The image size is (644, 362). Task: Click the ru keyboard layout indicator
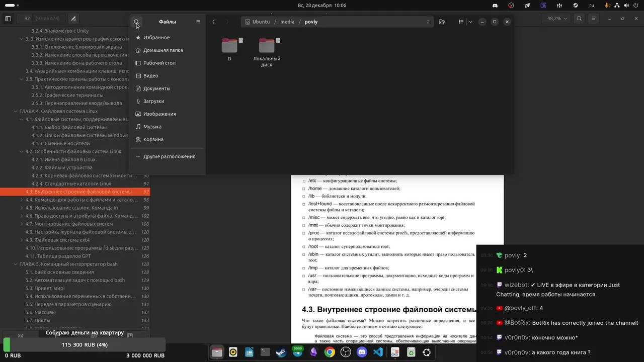click(592, 5)
